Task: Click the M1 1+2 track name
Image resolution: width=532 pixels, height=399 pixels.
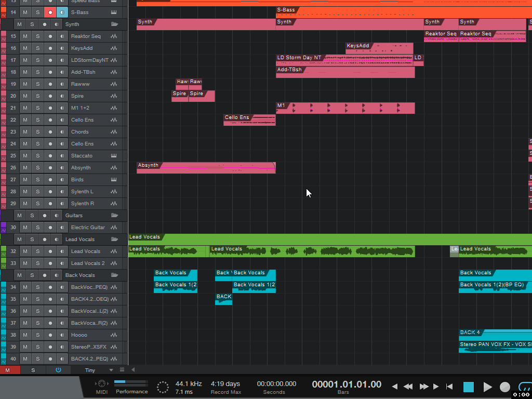Action: tap(80, 108)
